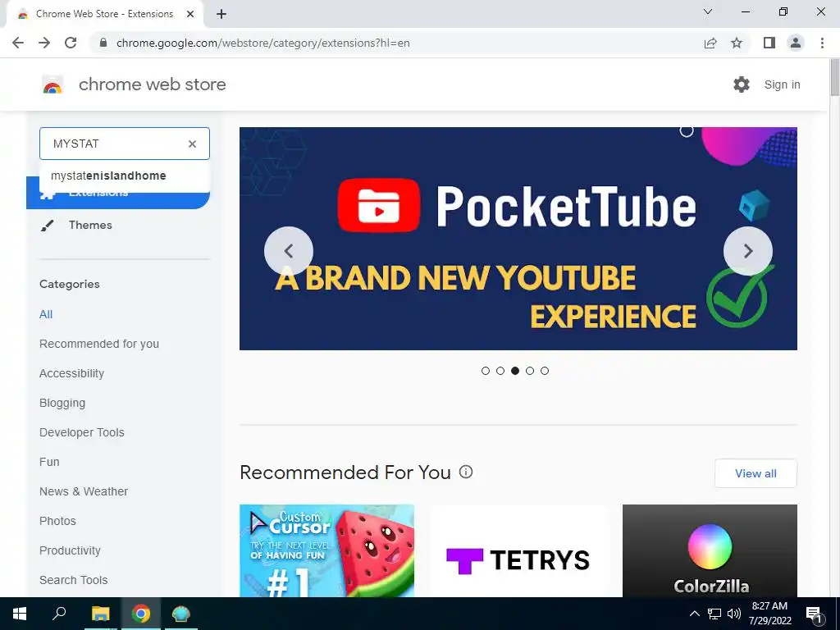The image size is (840, 630).
Task: Click the MYSTAT search field
Action: pyautogui.click(x=125, y=144)
